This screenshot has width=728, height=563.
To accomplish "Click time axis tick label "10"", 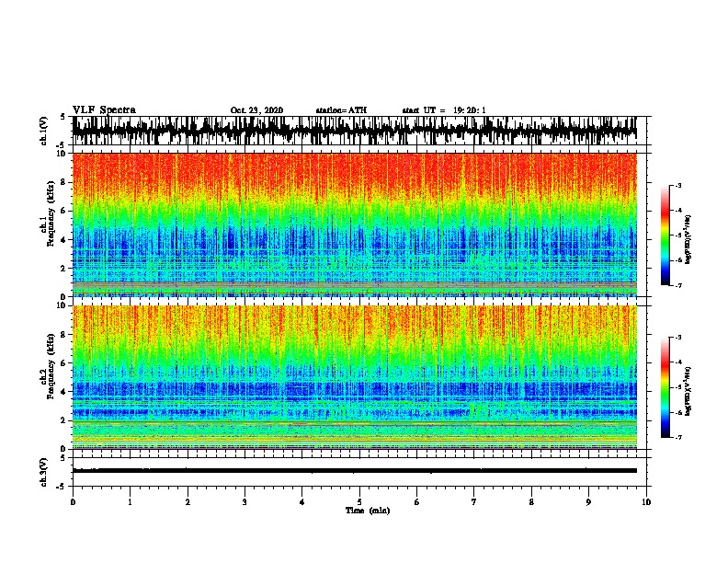I will [x=646, y=502].
